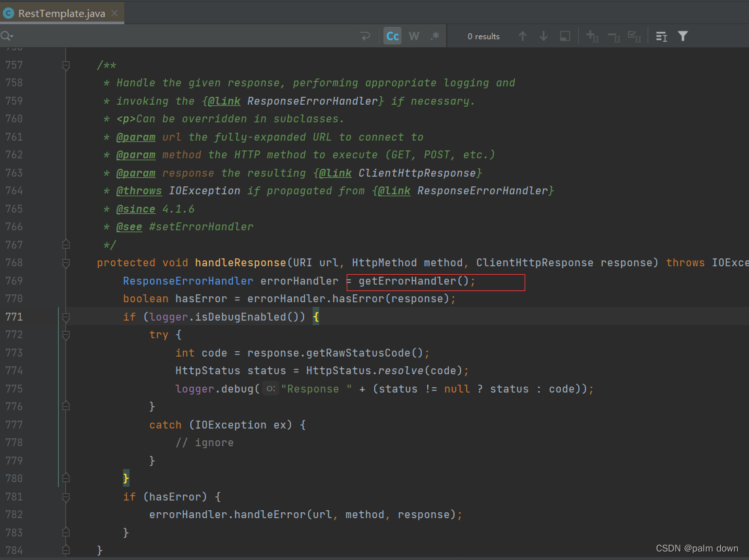Collapse handleResponse method at line 768
749x560 pixels.
66,263
